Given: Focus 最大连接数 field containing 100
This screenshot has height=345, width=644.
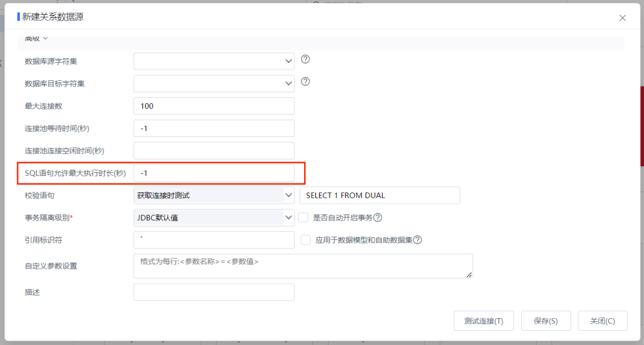Looking at the screenshot, I should coord(214,106).
